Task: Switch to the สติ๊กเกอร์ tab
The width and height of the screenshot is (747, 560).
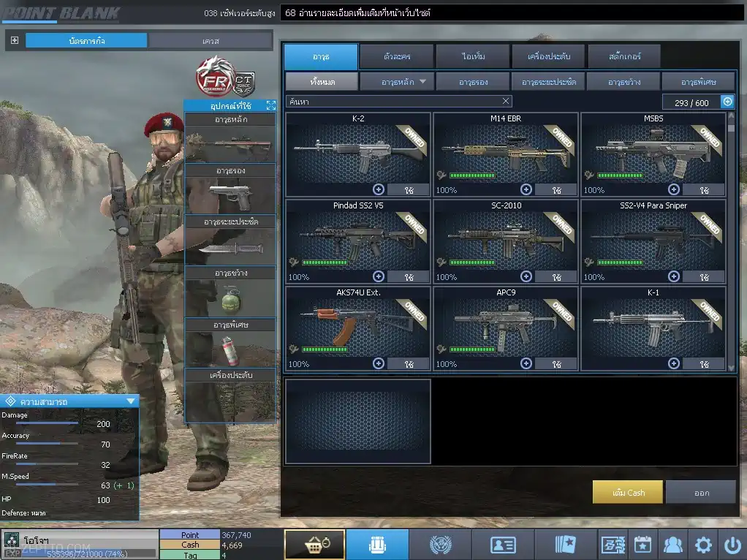Action: (624, 56)
